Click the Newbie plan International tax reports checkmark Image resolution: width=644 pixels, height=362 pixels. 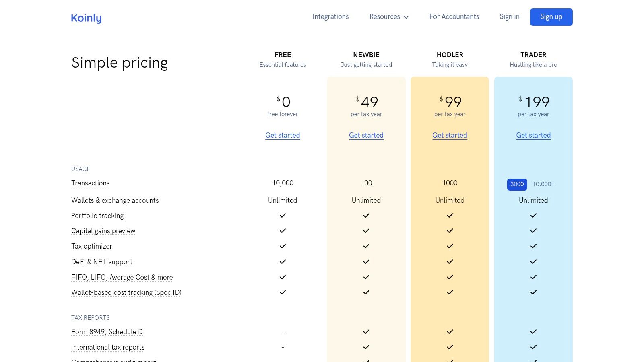point(366,347)
